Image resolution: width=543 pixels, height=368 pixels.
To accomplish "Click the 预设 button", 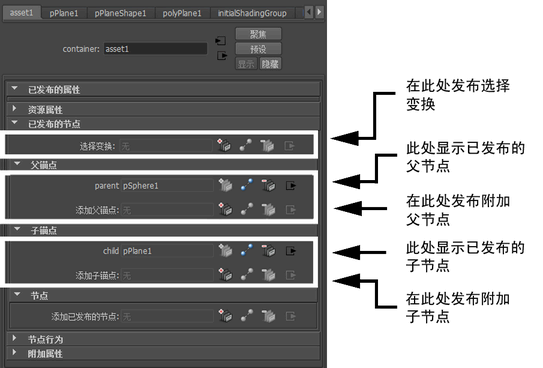I will [x=258, y=49].
